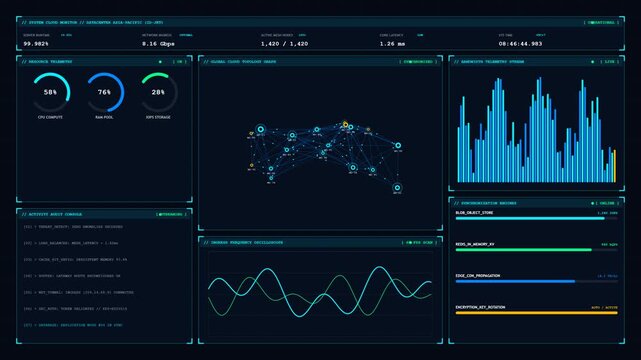This screenshot has width=641, height=360.
Task: Click the 99.982% uptime value
Action: click(36, 44)
